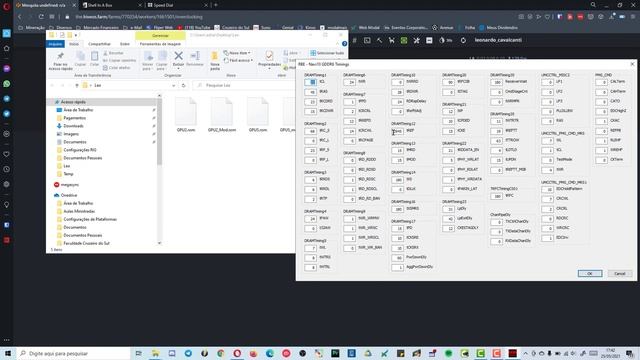Viewport: 640px width, 360px height.
Task: Click the browser reload button
Action: pos(41,17)
